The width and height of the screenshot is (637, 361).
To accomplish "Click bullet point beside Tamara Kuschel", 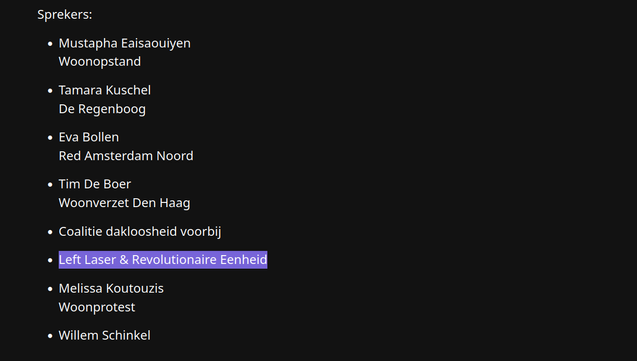I will pos(50,91).
